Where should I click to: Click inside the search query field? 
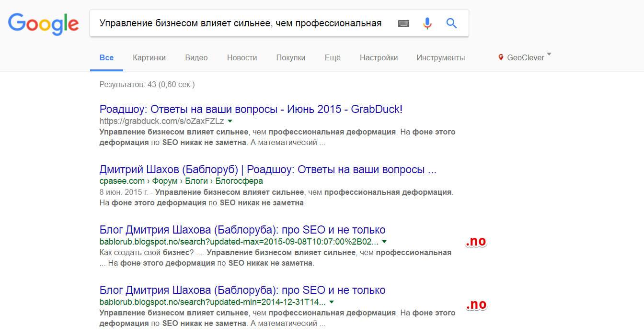click(240, 23)
